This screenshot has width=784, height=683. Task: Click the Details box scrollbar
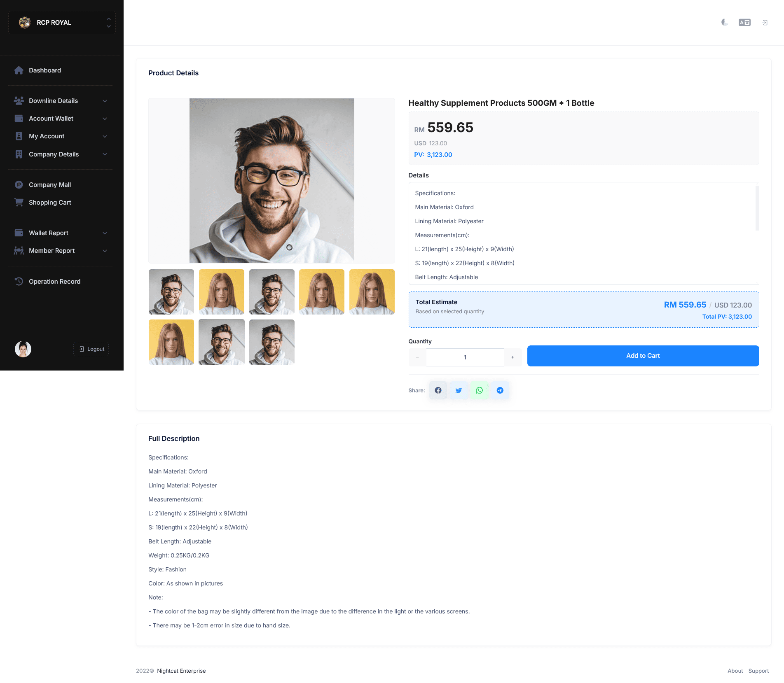757,208
